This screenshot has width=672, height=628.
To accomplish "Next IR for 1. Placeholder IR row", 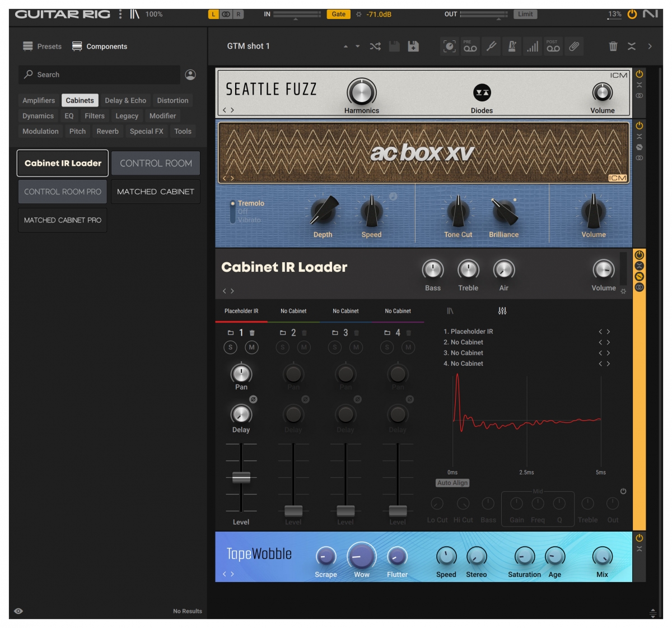I will (608, 332).
